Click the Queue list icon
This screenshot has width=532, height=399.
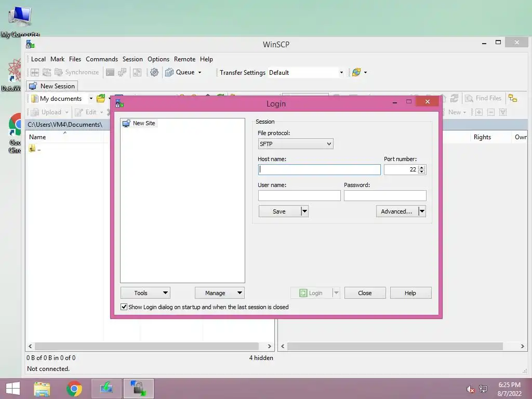[169, 72]
